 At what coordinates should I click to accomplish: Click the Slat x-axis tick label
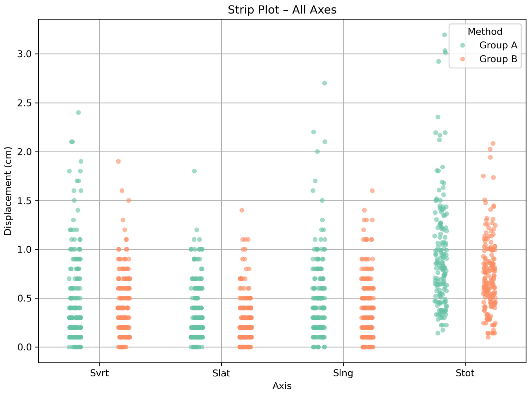click(221, 373)
